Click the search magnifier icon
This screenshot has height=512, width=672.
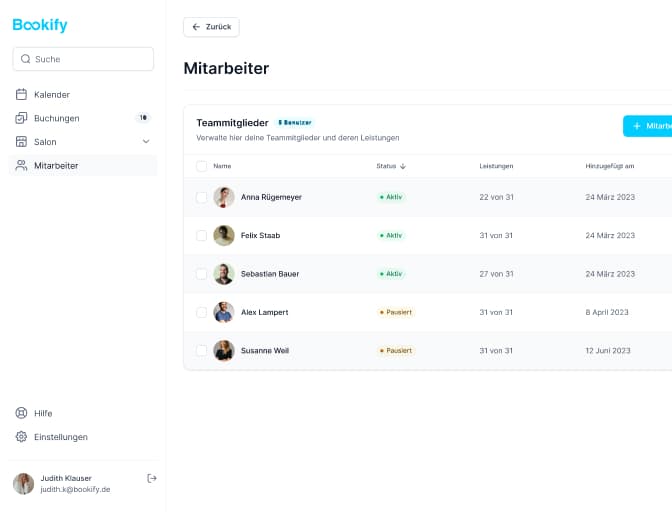[x=25, y=59]
